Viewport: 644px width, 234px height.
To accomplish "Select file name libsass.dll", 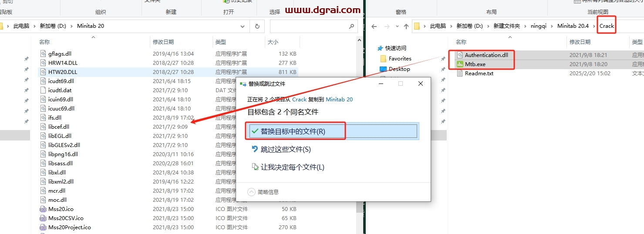I will click(61, 163).
